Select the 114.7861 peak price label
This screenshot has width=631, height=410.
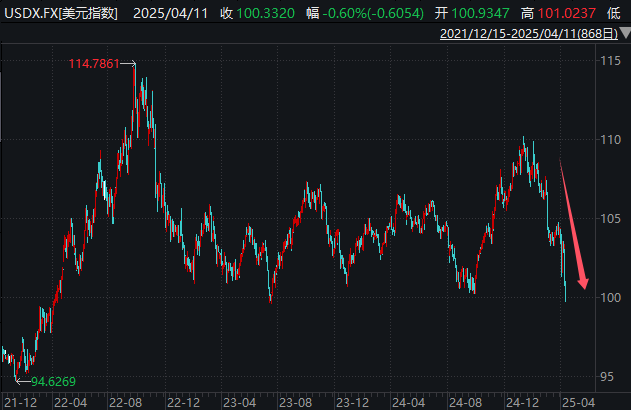93,64
